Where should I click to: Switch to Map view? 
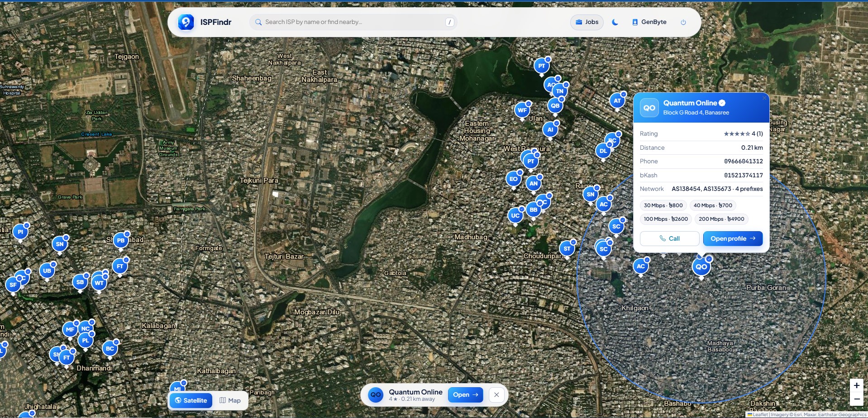pos(230,400)
